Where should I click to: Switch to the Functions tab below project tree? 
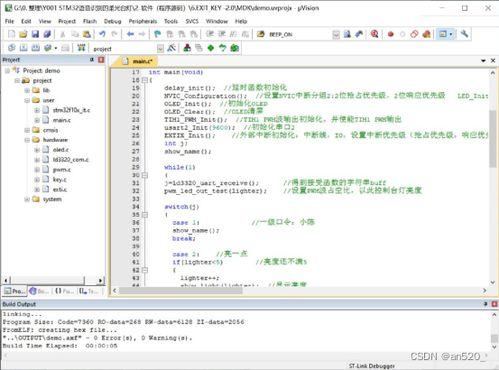[64, 291]
